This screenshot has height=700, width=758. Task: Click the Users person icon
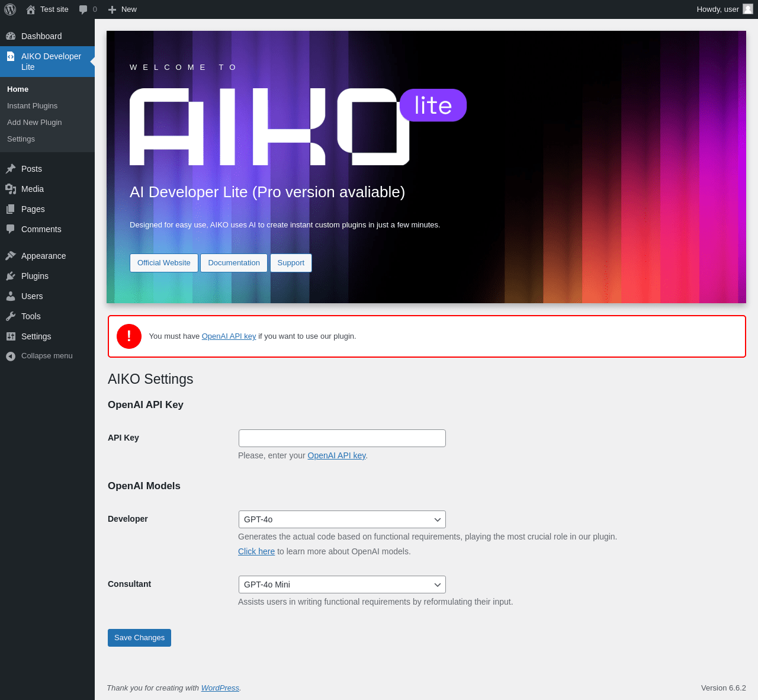click(x=11, y=296)
